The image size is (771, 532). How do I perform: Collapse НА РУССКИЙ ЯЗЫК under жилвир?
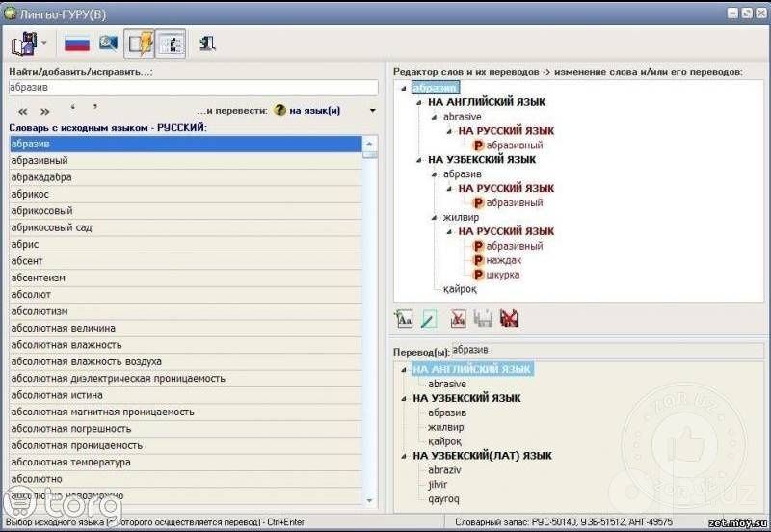[x=449, y=231]
